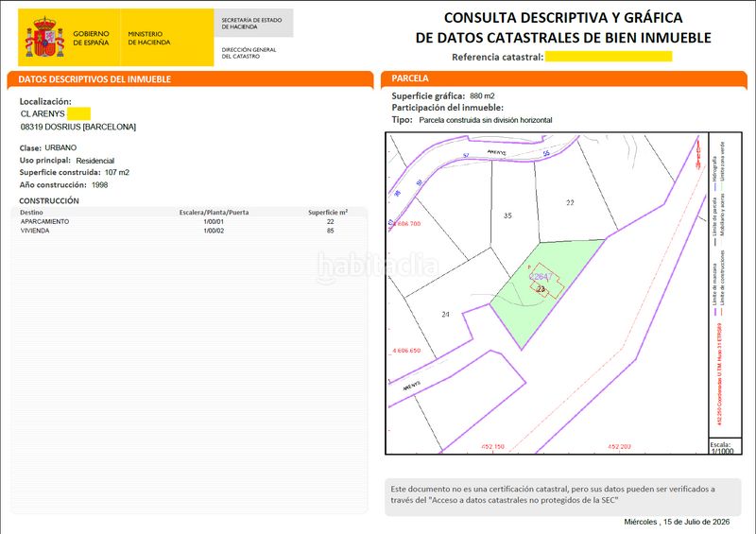Screen dimensions: 756x534
Task: Select the '107 m2' built surface value
Action: tap(117, 172)
